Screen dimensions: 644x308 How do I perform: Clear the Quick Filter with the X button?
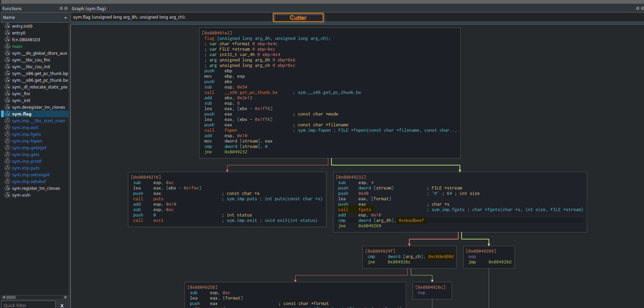pyautogui.click(x=62, y=305)
